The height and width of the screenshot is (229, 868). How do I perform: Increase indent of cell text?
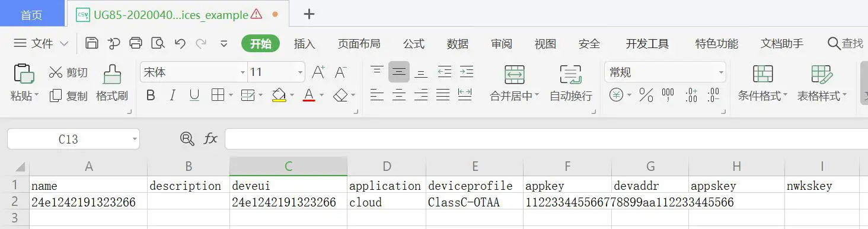467,72
